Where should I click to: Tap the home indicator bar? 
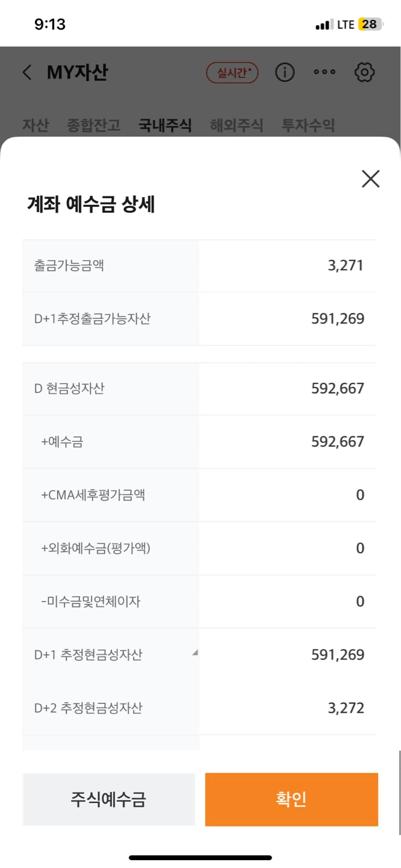[200, 858]
